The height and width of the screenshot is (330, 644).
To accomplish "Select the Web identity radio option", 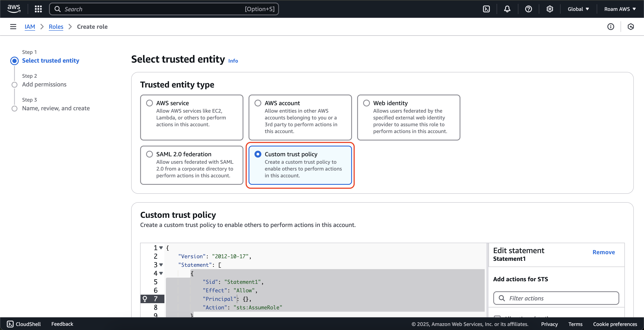I will (x=366, y=103).
